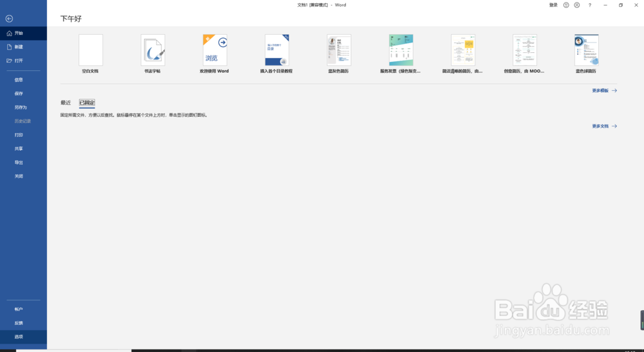Screen dimensions: 644x352
Task: Minimize the Word window
Action: click(605, 5)
